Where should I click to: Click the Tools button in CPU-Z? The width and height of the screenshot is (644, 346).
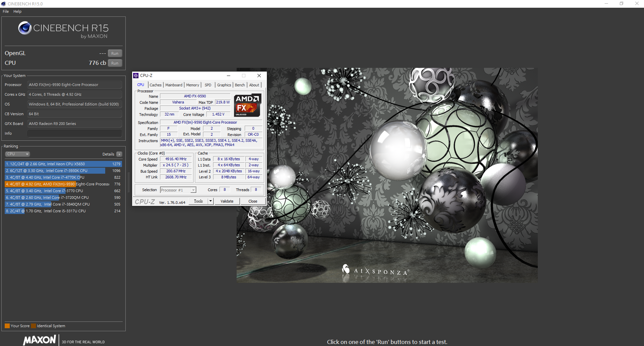tap(198, 201)
